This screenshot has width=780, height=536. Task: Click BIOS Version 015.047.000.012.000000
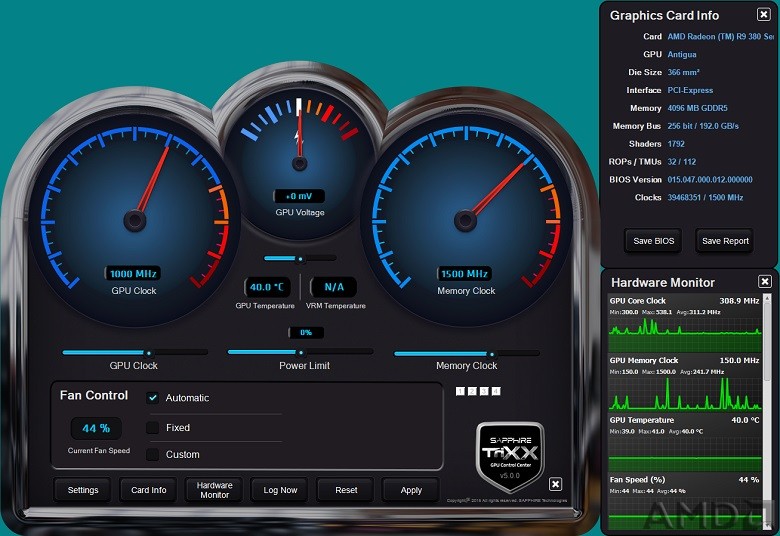(x=710, y=180)
